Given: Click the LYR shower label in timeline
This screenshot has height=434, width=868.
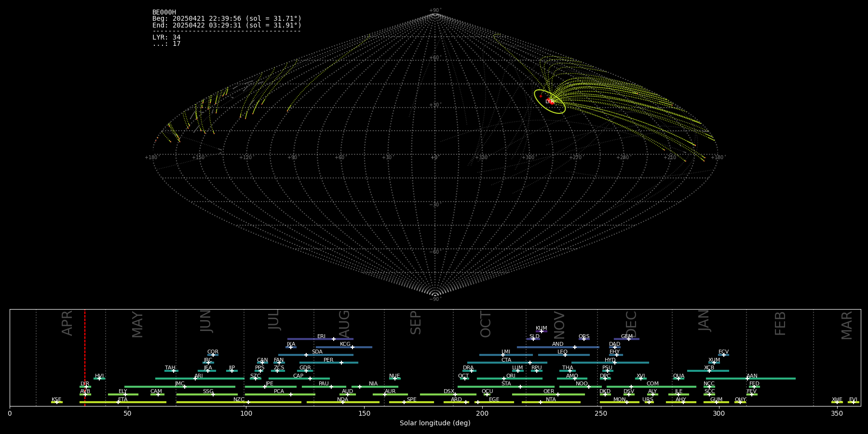Looking at the screenshot, I should coord(85,384).
